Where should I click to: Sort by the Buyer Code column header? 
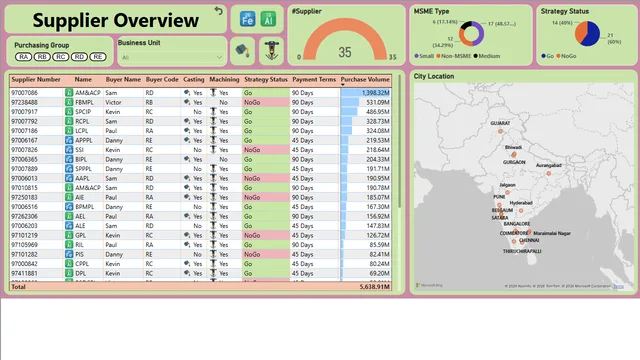162,80
